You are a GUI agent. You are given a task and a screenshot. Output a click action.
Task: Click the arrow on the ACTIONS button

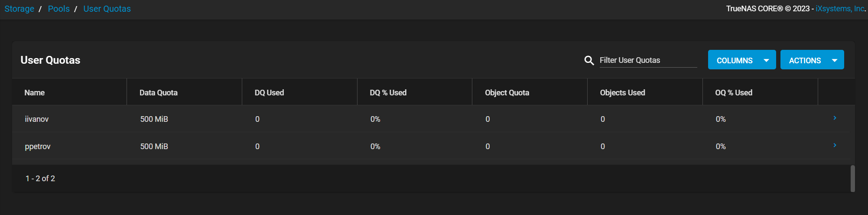point(835,60)
